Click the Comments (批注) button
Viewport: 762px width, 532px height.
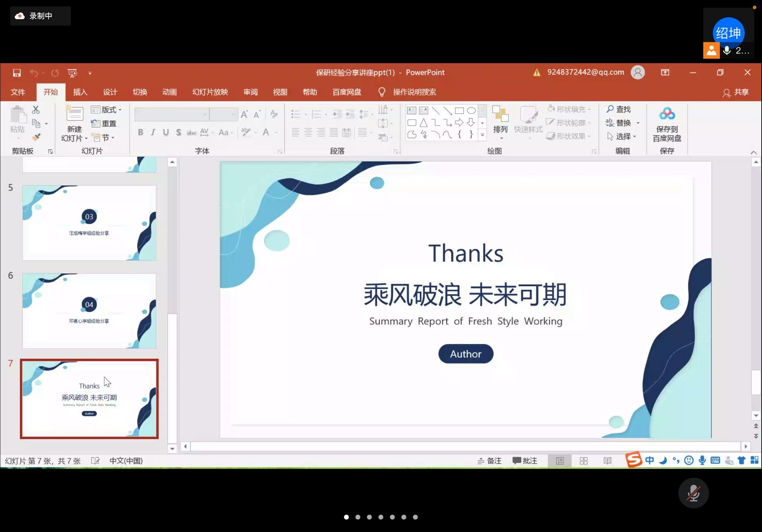pyautogui.click(x=525, y=461)
